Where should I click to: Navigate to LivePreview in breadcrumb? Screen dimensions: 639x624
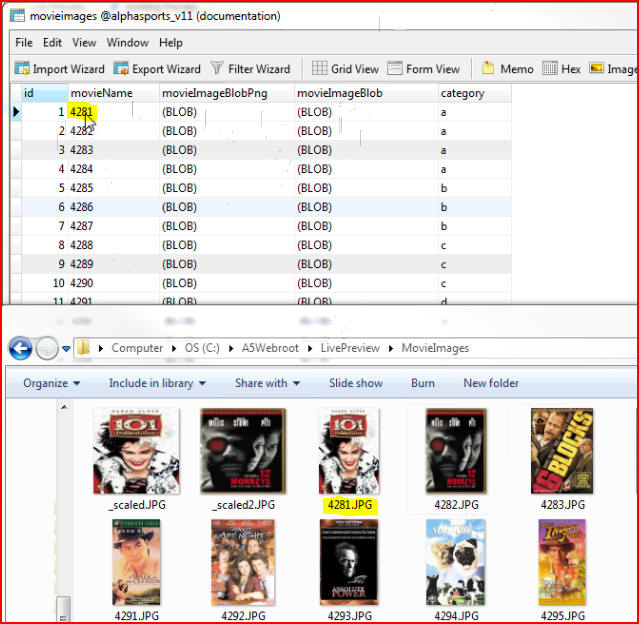350,348
